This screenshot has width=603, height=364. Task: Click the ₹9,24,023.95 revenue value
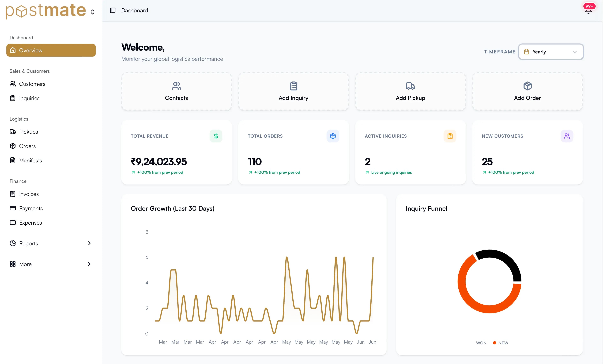pos(159,161)
